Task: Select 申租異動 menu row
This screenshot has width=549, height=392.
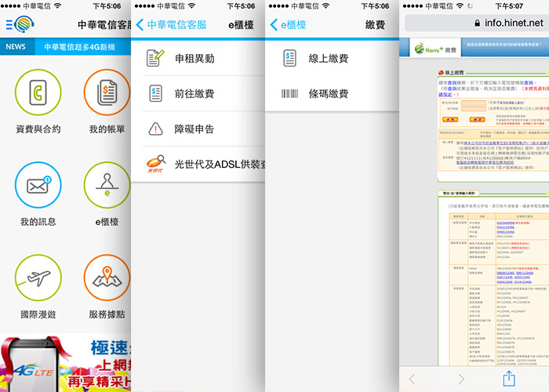Action: pos(198,58)
